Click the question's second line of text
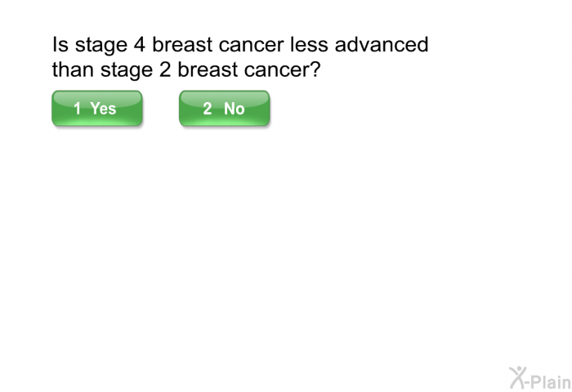The height and width of the screenshot is (392, 572). [185, 71]
